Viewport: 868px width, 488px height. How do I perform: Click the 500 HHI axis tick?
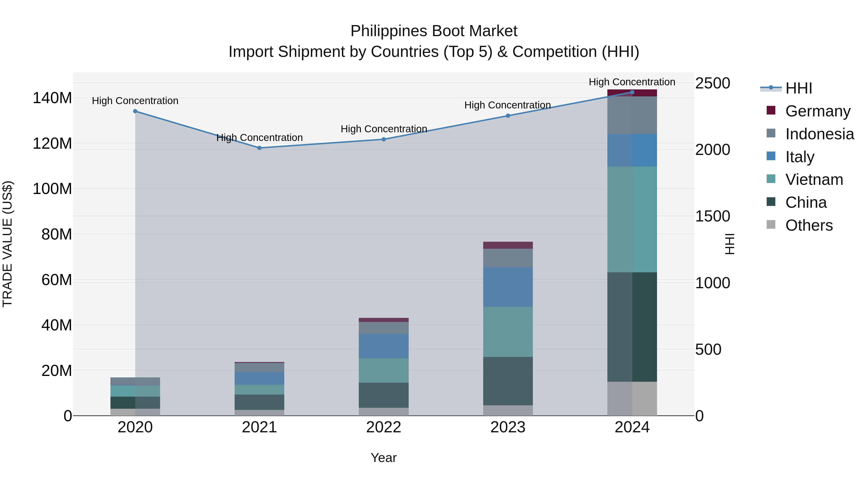click(708, 349)
